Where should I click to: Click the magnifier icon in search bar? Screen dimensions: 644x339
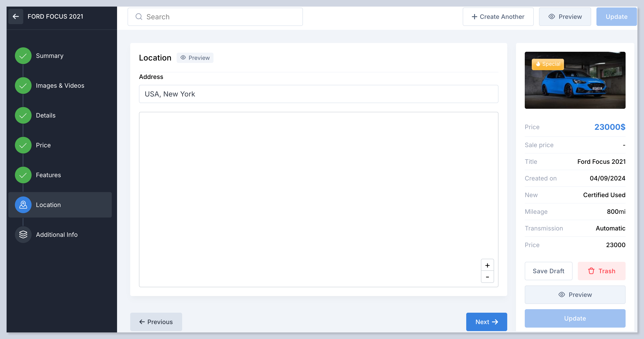(x=139, y=17)
